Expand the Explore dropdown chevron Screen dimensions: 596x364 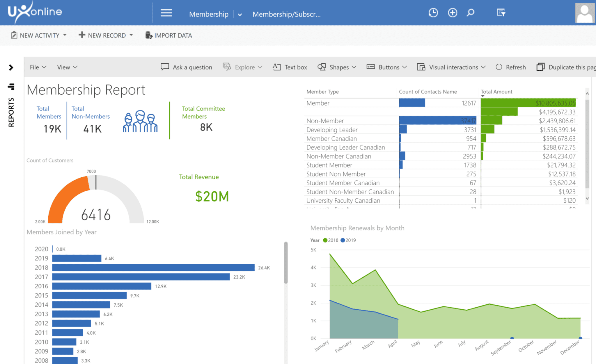point(260,67)
